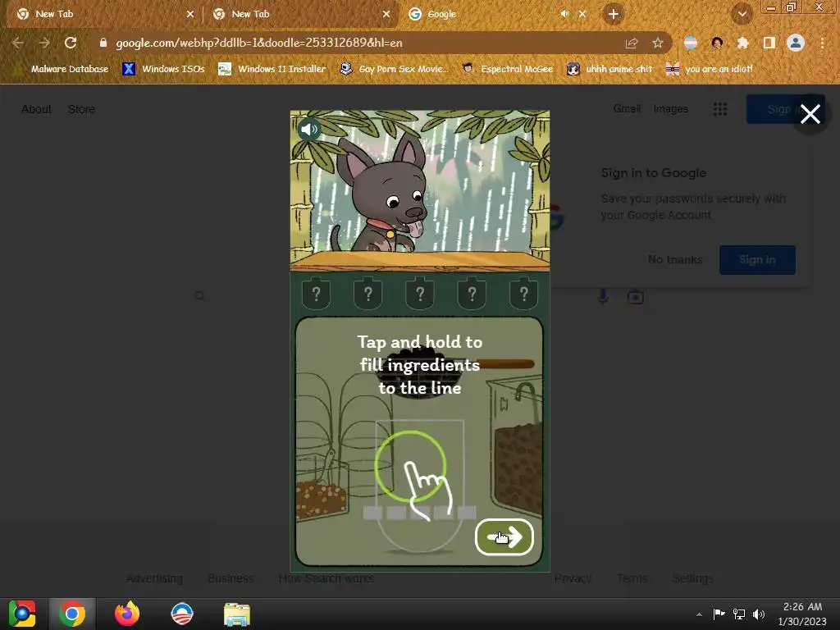Click the Store link on Google page
840x630 pixels.
point(81,109)
